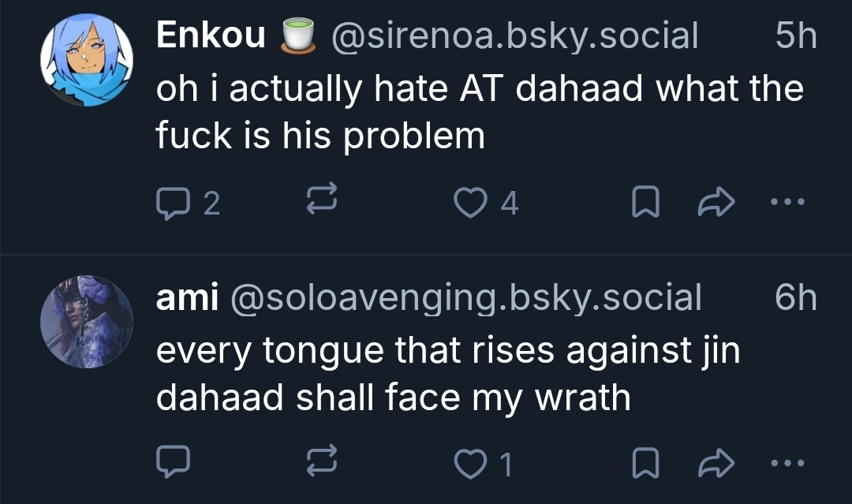
Task: Like ami's post with 1 like
Action: point(472,464)
